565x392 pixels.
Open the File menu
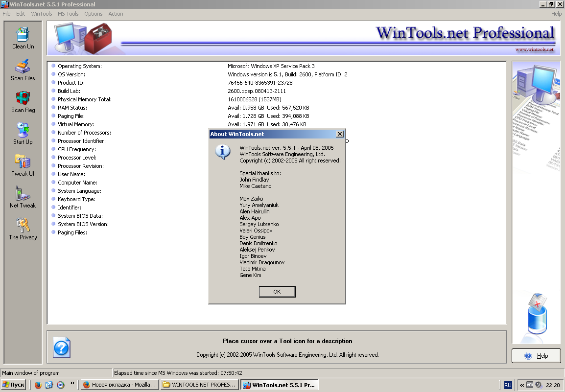[6, 14]
